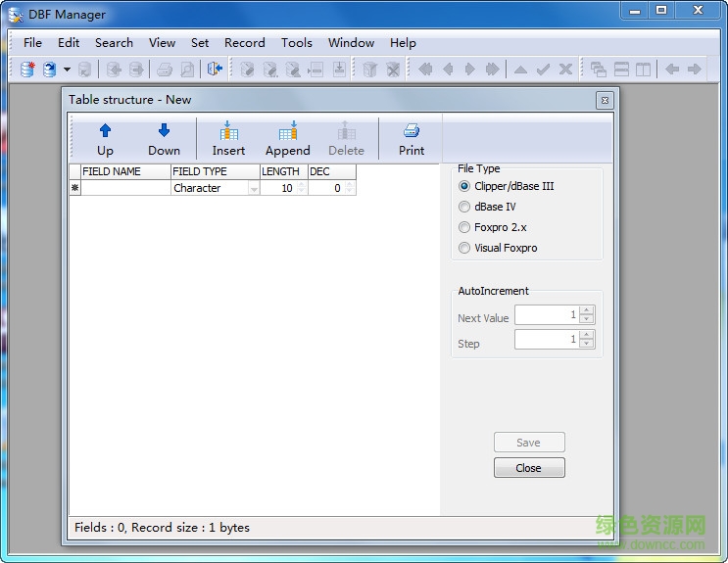
Task: Click the Save button
Action: (x=529, y=443)
